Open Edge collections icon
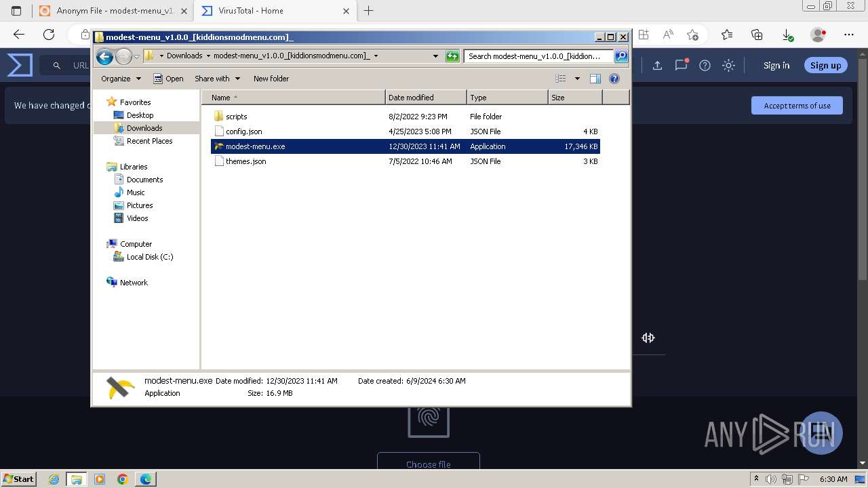This screenshot has height=488, width=868. 757,35
